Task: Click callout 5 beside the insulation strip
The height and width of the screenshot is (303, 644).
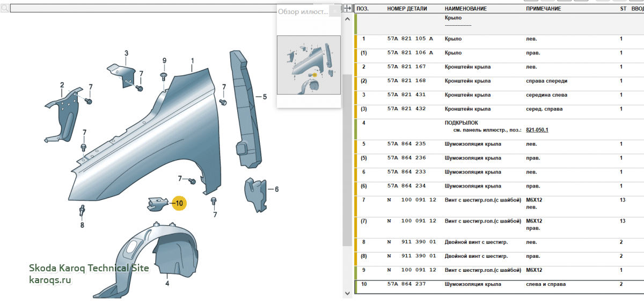Action: (x=265, y=97)
